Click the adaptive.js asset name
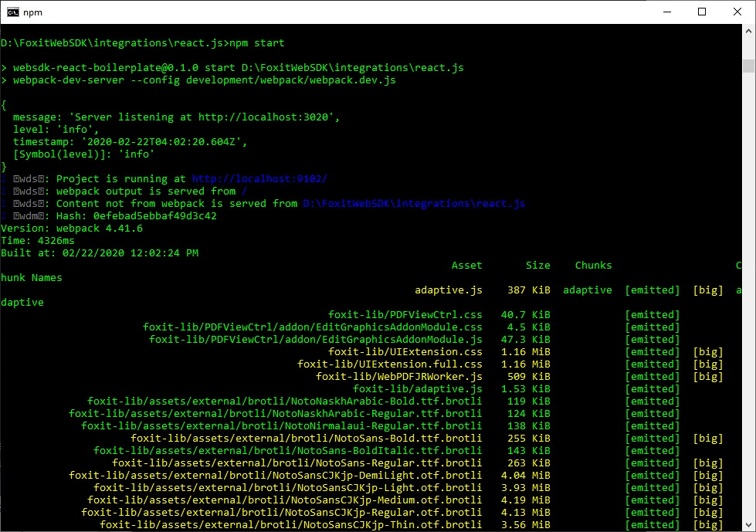 [449, 290]
